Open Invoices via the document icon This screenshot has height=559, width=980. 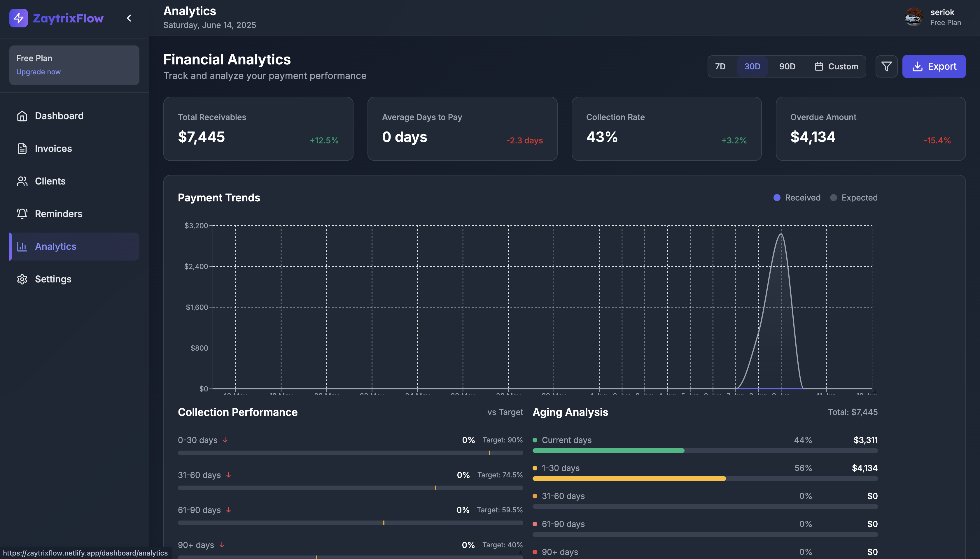[x=22, y=149]
